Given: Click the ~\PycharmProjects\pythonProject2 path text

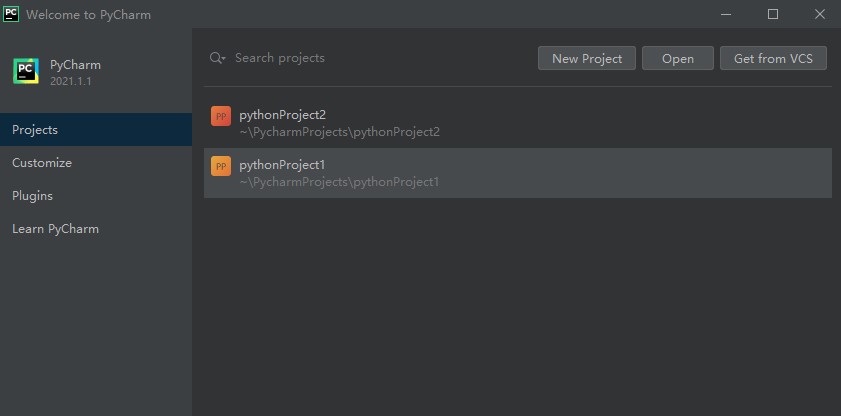Looking at the screenshot, I should point(339,132).
